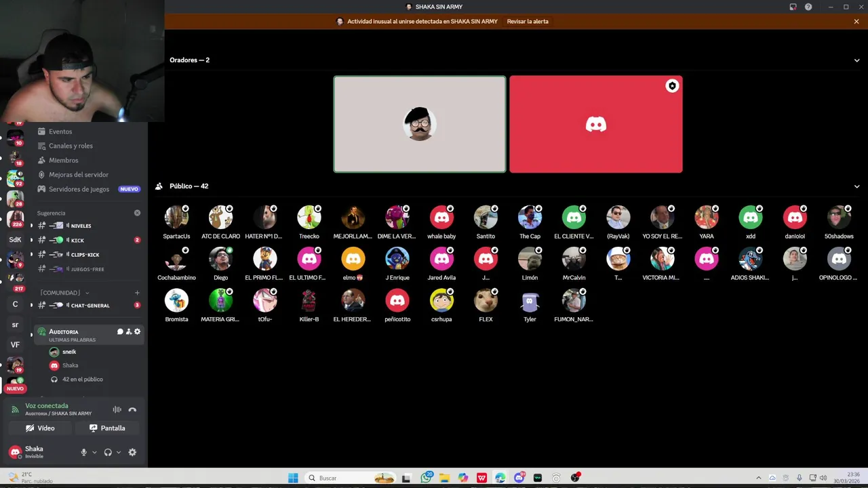Click SpartacUs audience member
The height and width of the screenshot is (488, 868).
pos(176,218)
